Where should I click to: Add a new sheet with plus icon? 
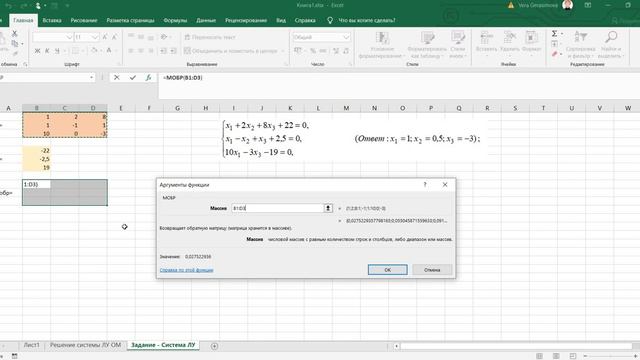[x=214, y=346]
